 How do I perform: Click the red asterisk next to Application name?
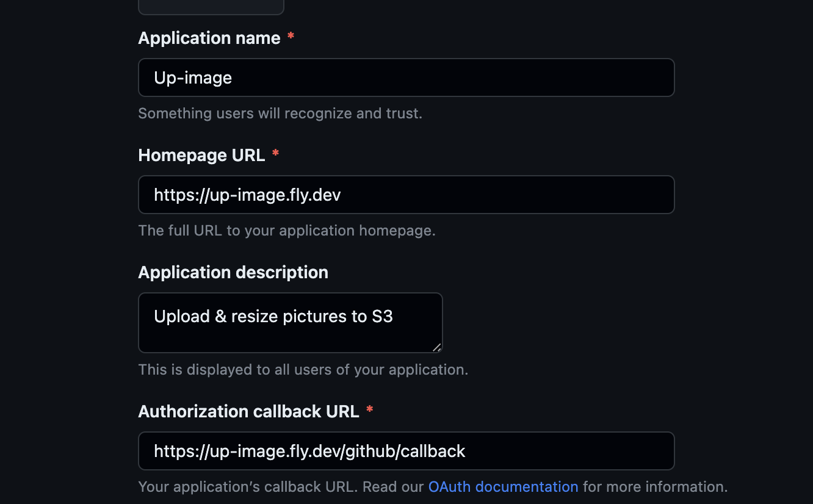(x=291, y=37)
